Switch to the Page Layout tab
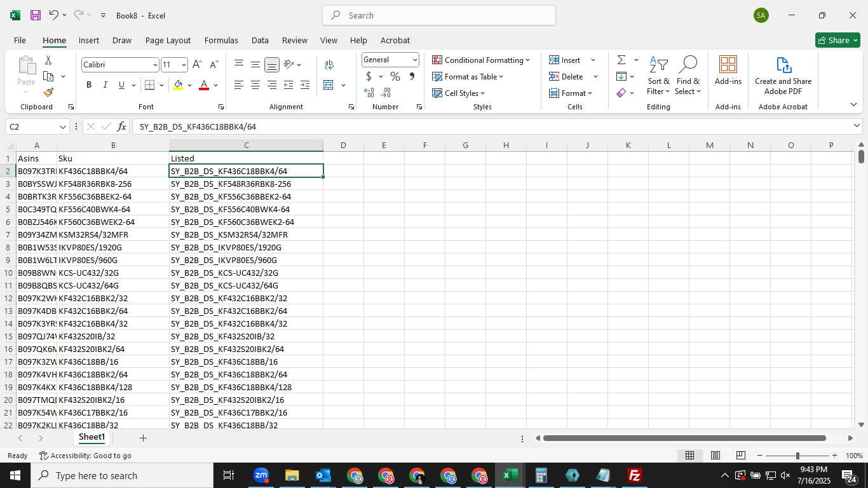 (168, 40)
